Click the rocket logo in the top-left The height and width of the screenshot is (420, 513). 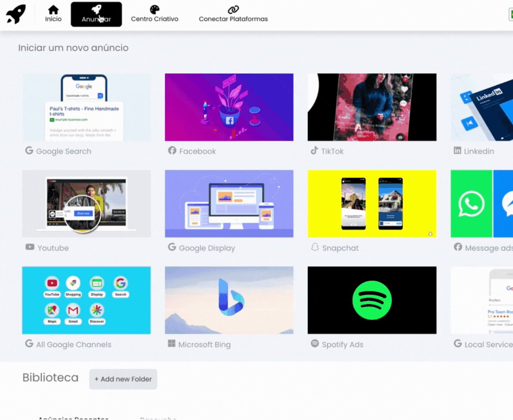(x=16, y=14)
